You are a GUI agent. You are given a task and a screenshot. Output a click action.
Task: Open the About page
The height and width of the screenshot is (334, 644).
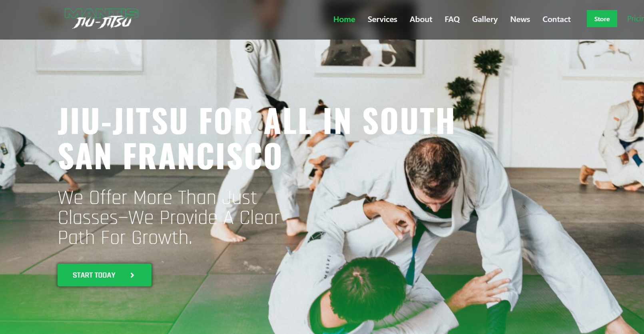click(421, 19)
